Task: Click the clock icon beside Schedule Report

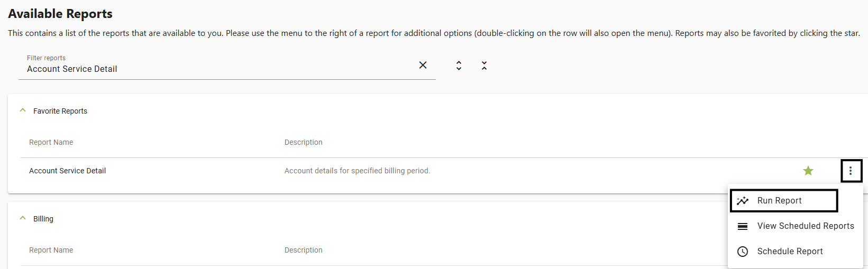Action: point(743,252)
